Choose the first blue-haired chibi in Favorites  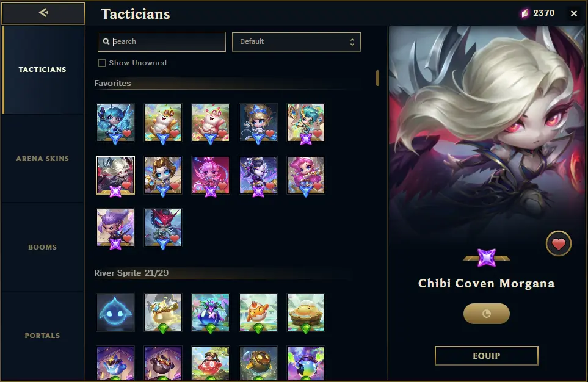[x=115, y=123]
